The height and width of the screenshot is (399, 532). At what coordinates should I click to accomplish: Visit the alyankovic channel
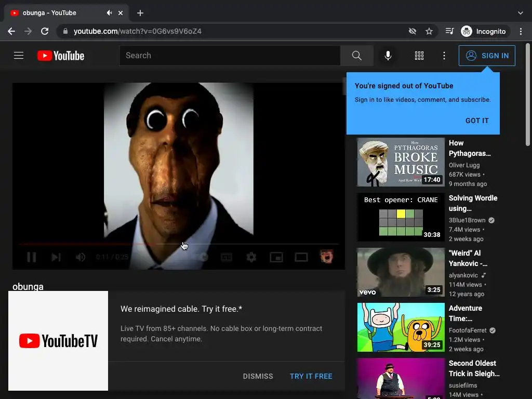463,275
